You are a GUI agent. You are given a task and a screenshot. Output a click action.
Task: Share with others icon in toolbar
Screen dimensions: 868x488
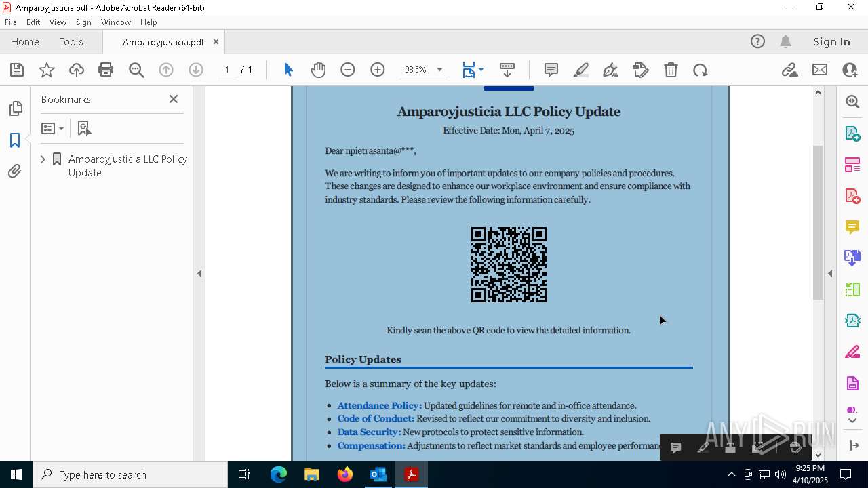coord(850,70)
